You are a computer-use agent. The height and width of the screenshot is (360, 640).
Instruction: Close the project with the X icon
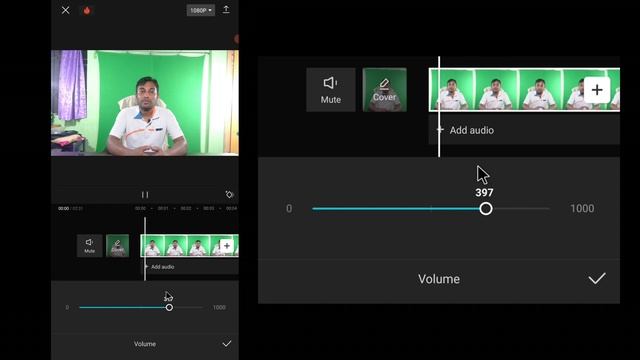(x=65, y=10)
